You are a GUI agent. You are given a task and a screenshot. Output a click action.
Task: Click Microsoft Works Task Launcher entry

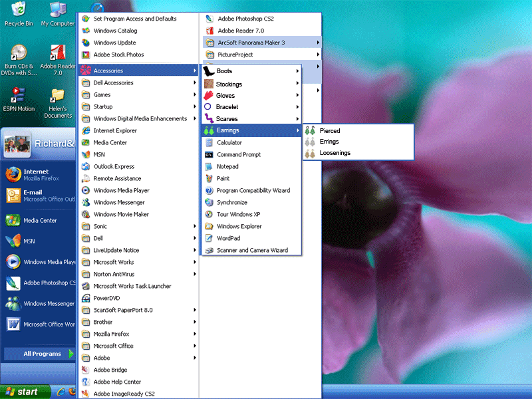pos(138,286)
